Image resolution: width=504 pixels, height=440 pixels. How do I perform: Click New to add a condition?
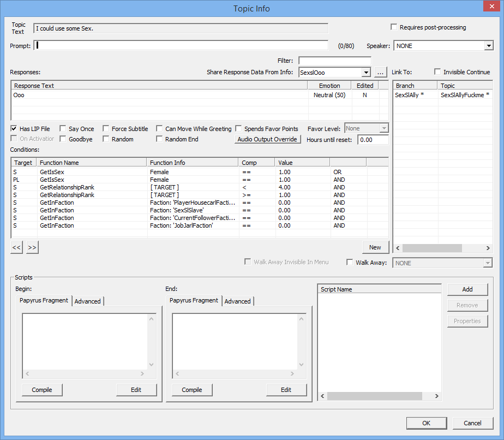(375, 247)
